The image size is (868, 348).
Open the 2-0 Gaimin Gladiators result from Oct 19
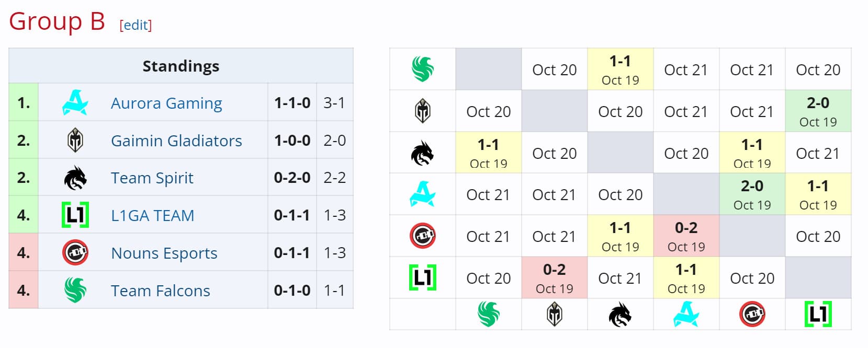[x=818, y=110]
